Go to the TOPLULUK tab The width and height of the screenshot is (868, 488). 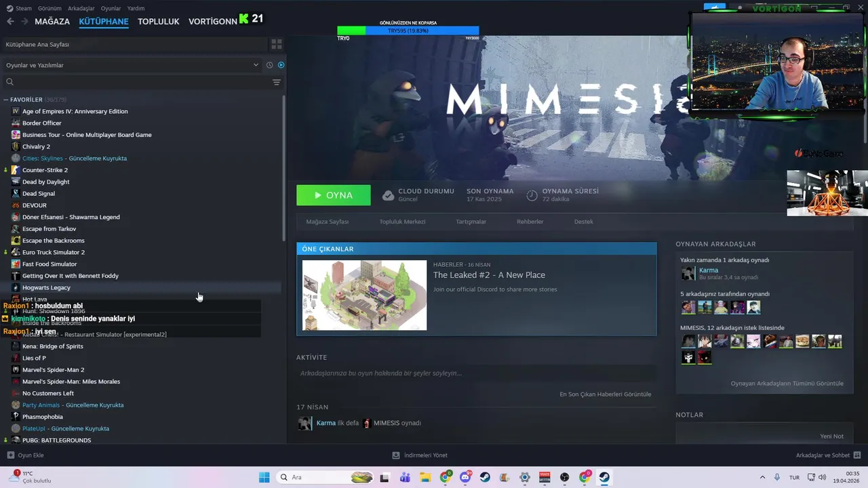click(x=159, y=21)
